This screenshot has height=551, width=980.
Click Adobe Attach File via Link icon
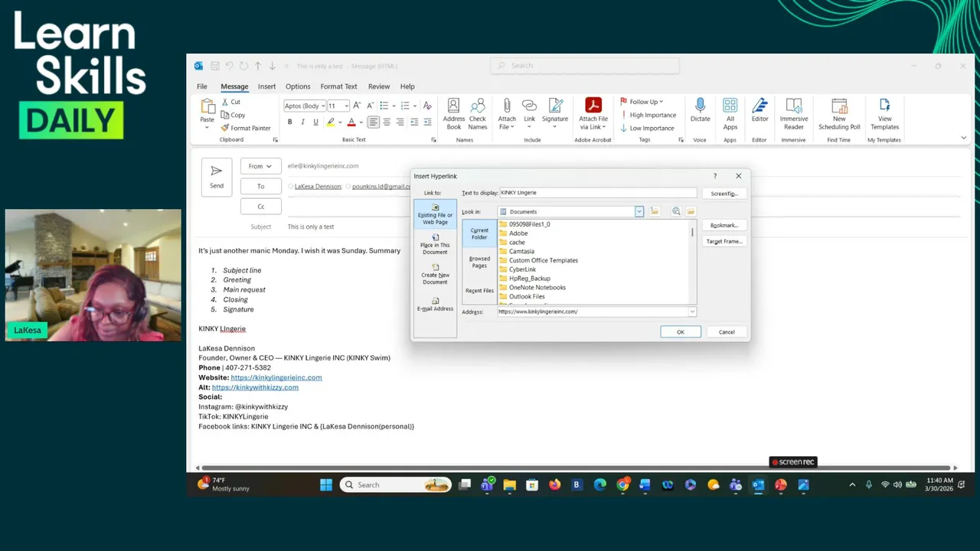(x=593, y=105)
